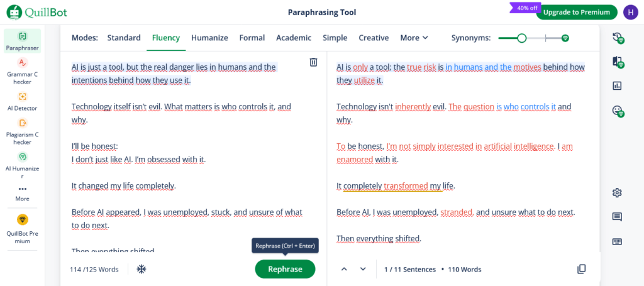Go to previous sentence with up chevron

coord(344,269)
